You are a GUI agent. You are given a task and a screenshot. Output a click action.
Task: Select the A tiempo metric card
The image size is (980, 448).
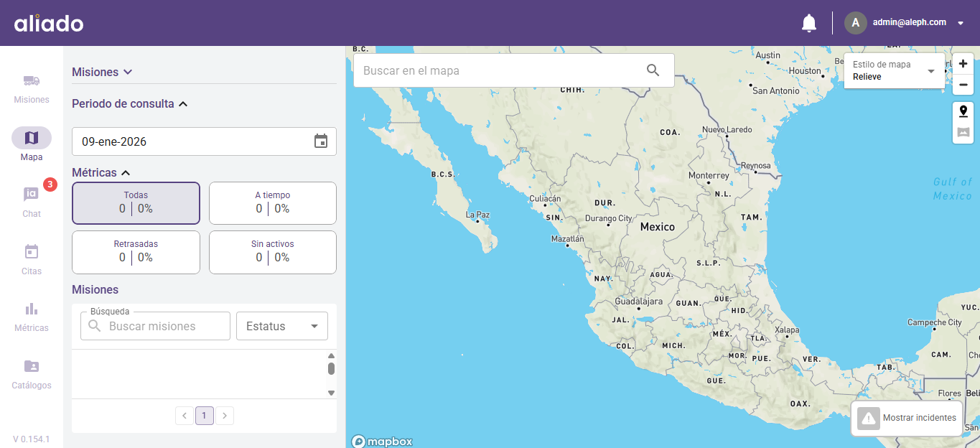click(x=272, y=203)
